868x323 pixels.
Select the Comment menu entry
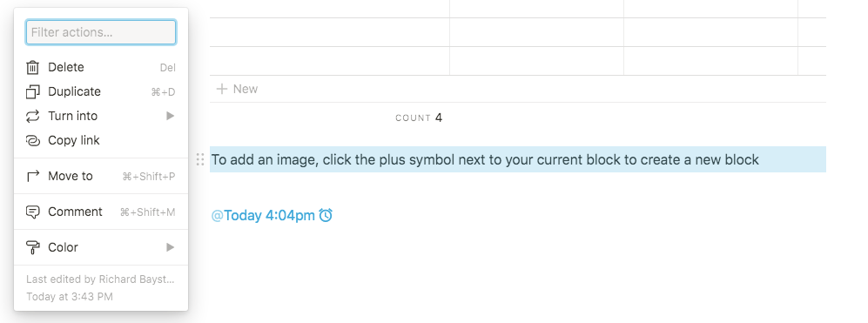point(101,212)
